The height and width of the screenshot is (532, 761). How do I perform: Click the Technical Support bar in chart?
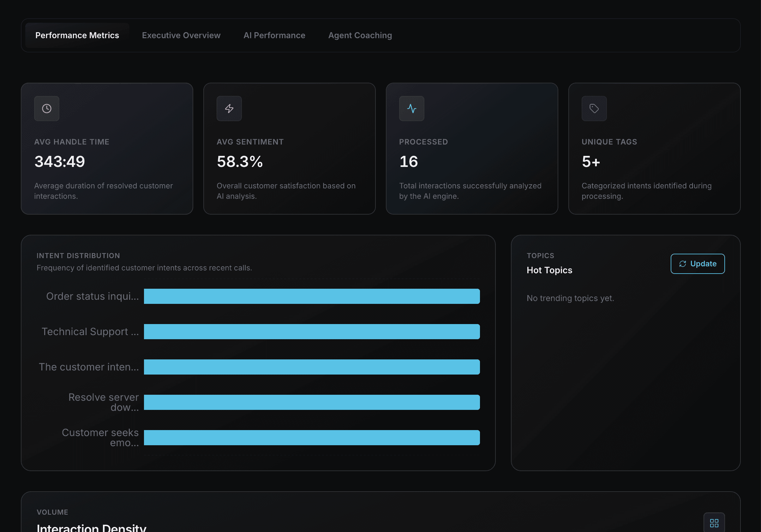(312, 332)
